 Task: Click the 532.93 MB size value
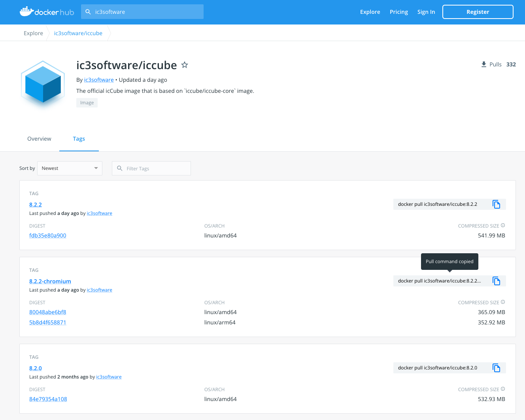(x=491, y=399)
